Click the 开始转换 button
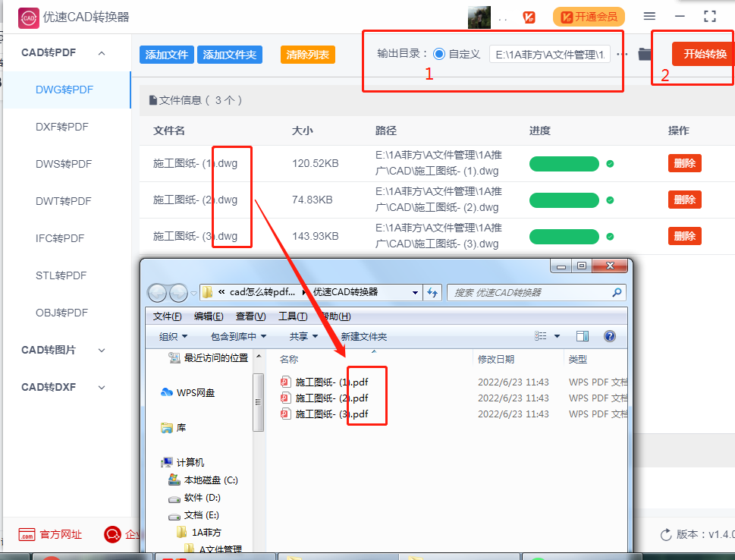 [x=704, y=54]
